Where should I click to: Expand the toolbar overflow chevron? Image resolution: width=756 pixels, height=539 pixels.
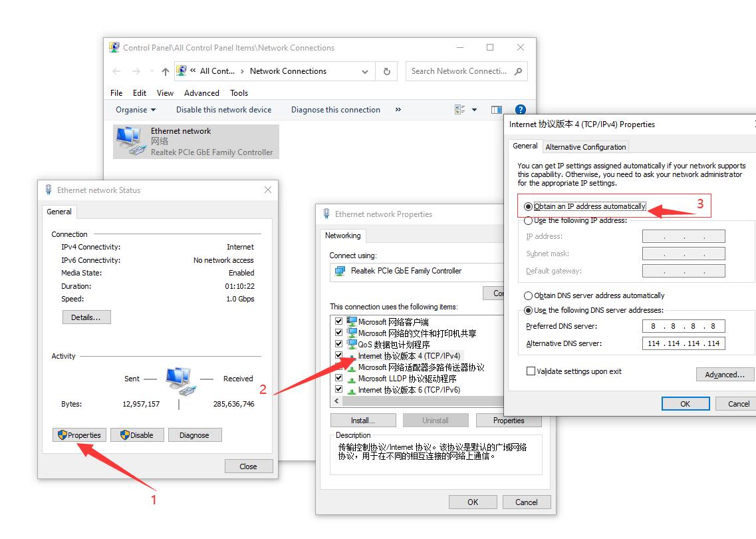tap(398, 110)
